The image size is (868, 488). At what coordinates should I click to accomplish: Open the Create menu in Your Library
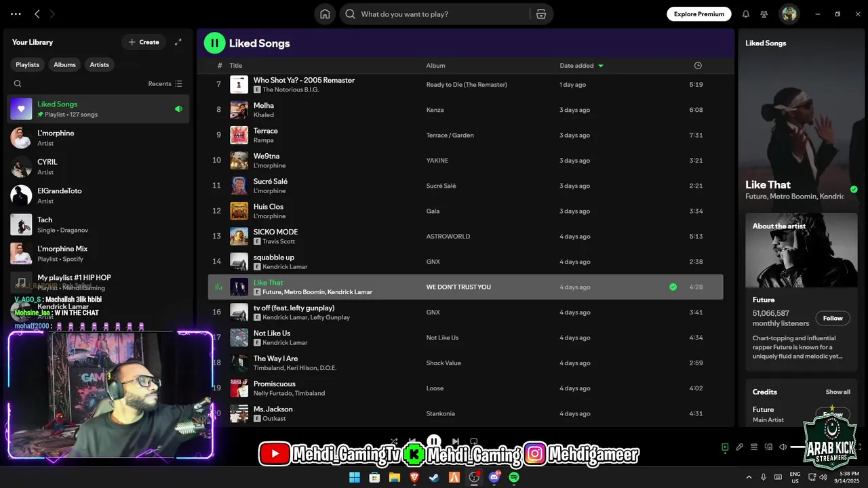pyautogui.click(x=144, y=42)
